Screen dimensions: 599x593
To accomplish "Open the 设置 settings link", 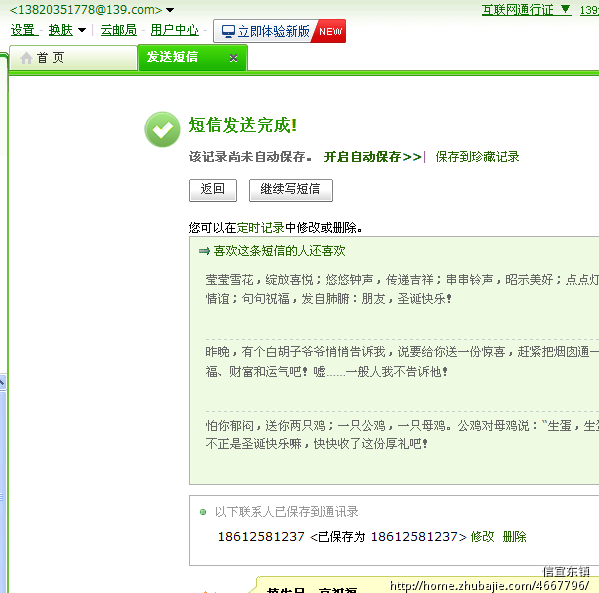I will point(23,30).
